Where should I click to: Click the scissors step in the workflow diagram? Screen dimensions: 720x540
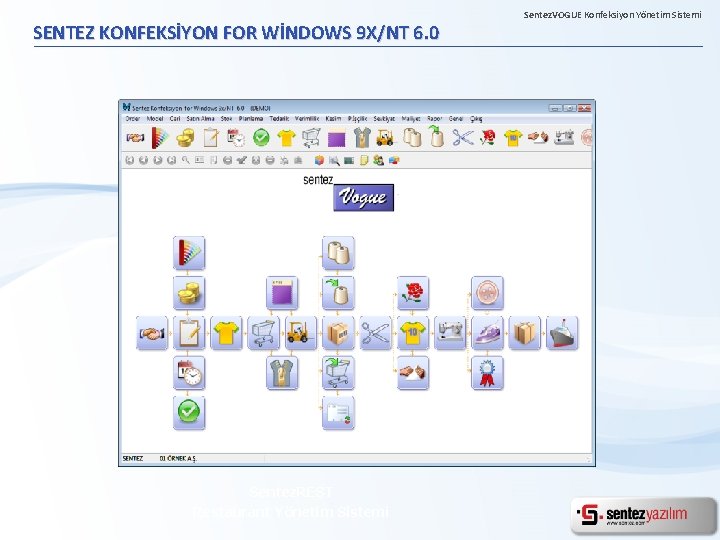(376, 333)
